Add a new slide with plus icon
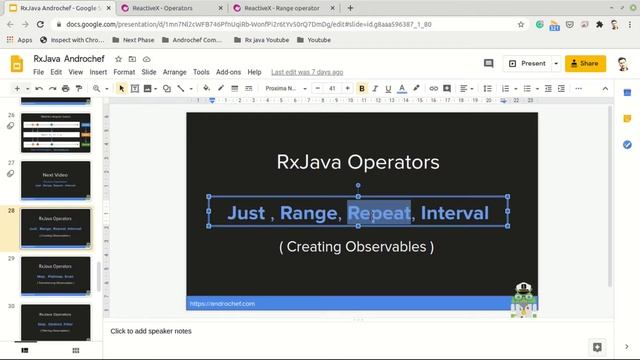The width and height of the screenshot is (640, 360). pyautogui.click(x=17, y=89)
